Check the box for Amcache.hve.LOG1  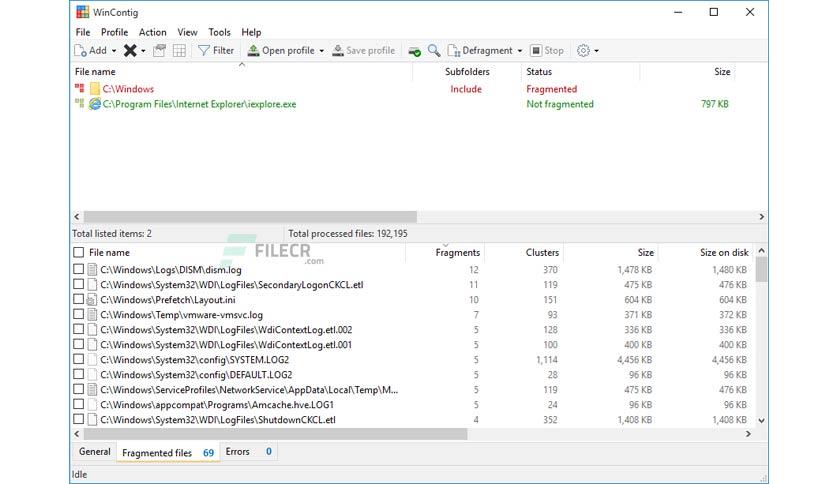78,404
